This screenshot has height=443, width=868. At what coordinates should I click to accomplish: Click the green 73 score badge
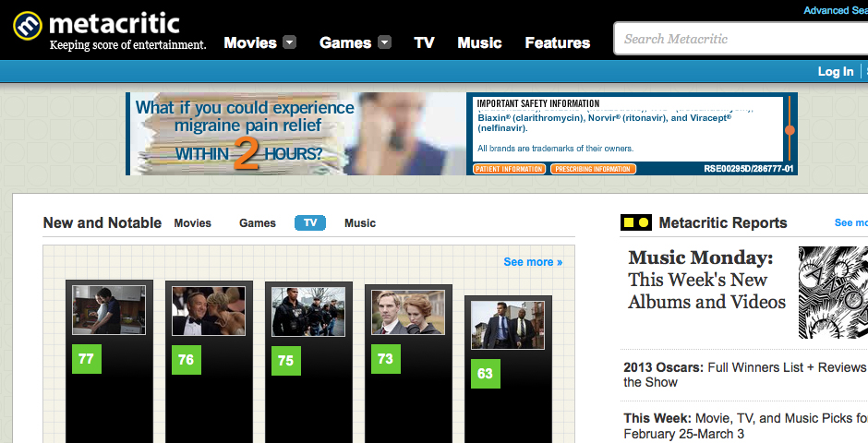pyautogui.click(x=385, y=359)
